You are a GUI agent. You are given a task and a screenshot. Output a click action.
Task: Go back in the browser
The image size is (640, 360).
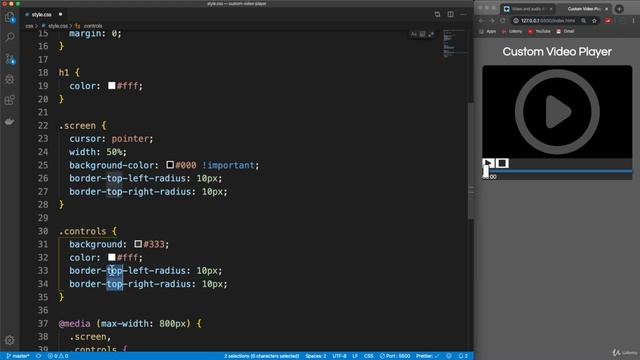click(x=482, y=20)
